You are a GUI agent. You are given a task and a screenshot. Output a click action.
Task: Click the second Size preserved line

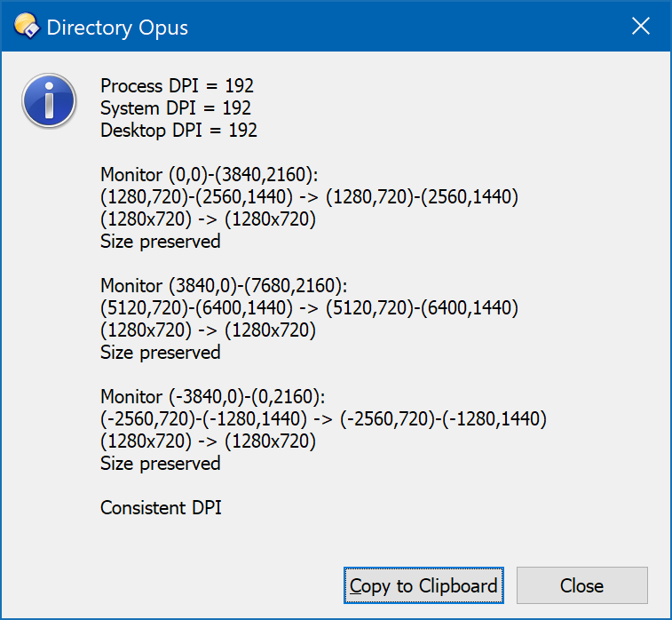[161, 353]
